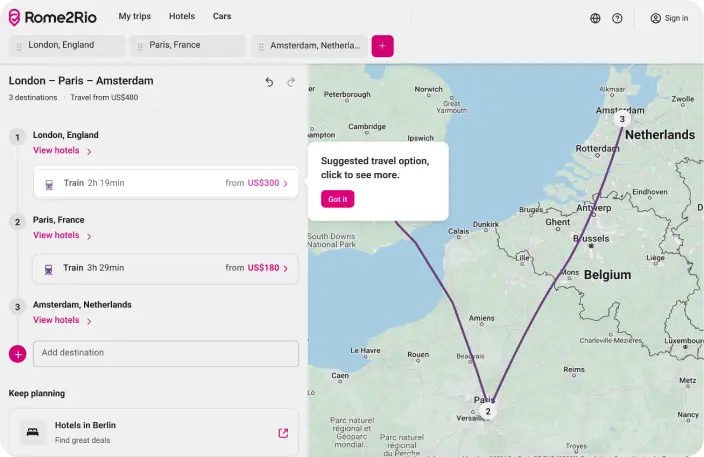704x457 pixels.
Task: Click London – Paris – Amsterdam title
Action: 81,81
